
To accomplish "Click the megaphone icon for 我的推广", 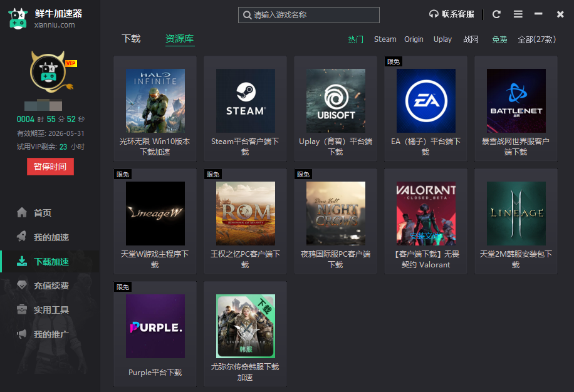I will [22, 334].
